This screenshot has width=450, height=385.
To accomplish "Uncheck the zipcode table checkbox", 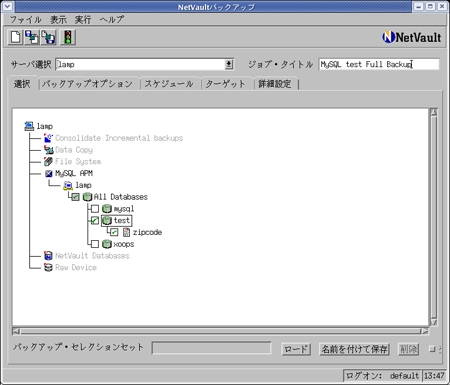I will [x=114, y=232].
